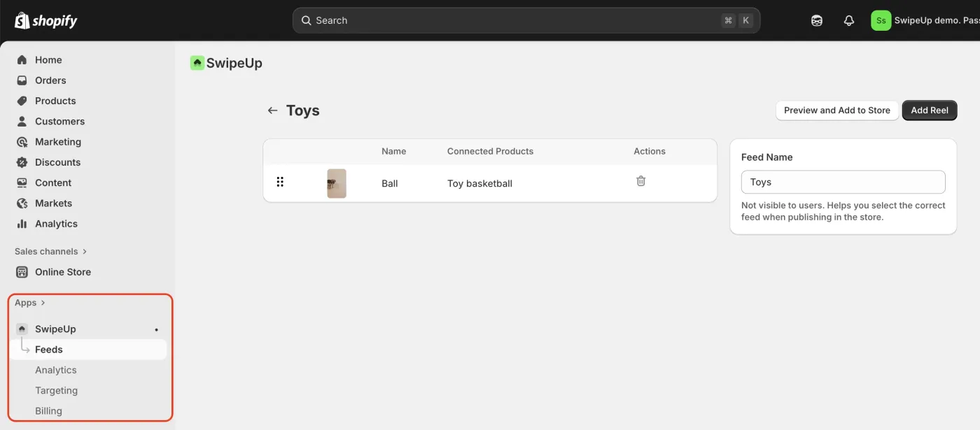Click the Feed Name input field
Image resolution: width=980 pixels, height=430 pixels.
point(843,182)
